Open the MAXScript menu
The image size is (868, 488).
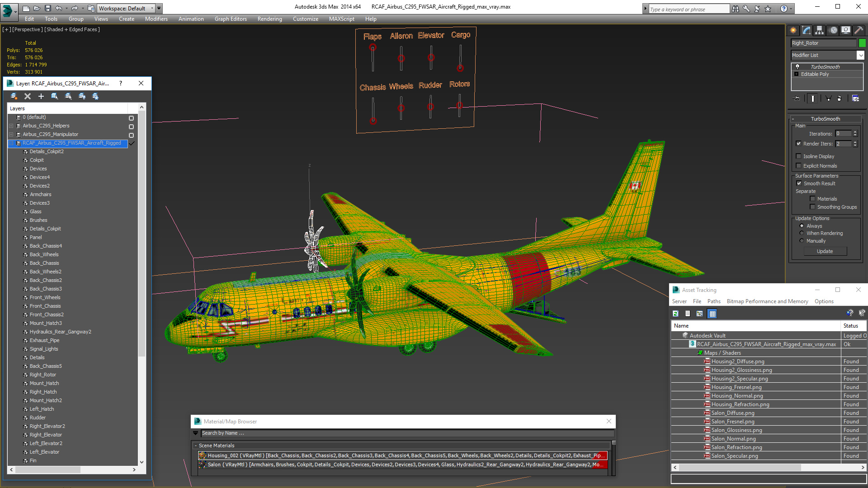(x=341, y=19)
